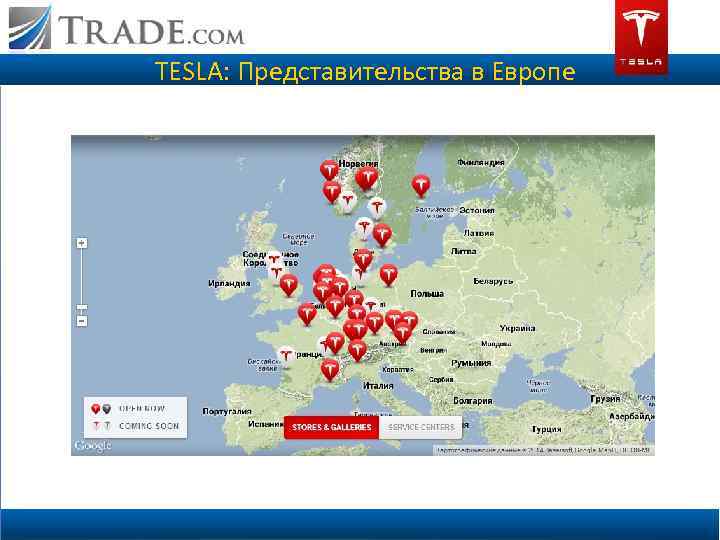Click the Норвегия country label
The height and width of the screenshot is (540, 720).
pyautogui.click(x=358, y=163)
